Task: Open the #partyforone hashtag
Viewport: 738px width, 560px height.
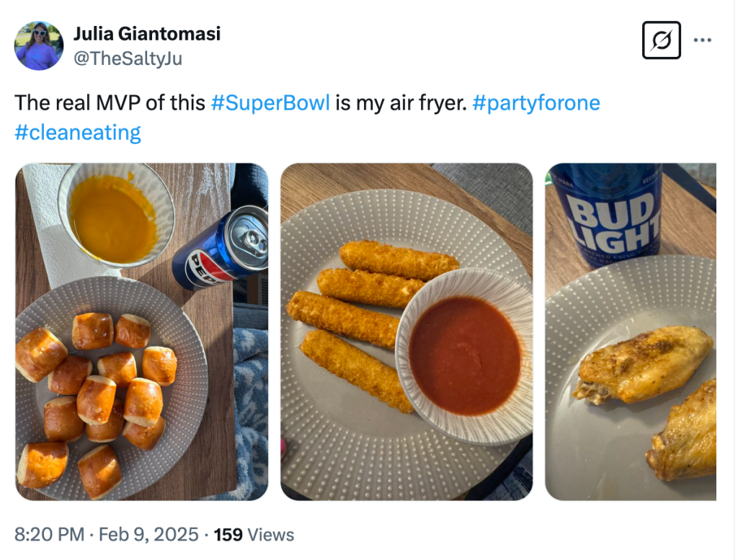Action: pyautogui.click(x=536, y=102)
